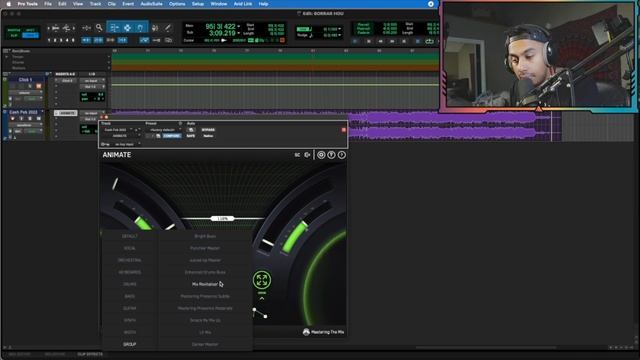Select Mix Revitalizer preset

click(x=205, y=284)
